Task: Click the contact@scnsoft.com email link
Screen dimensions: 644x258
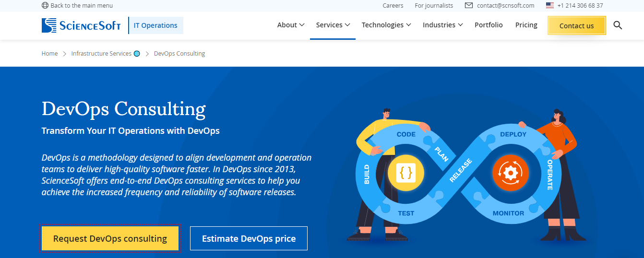Action: 506,6
